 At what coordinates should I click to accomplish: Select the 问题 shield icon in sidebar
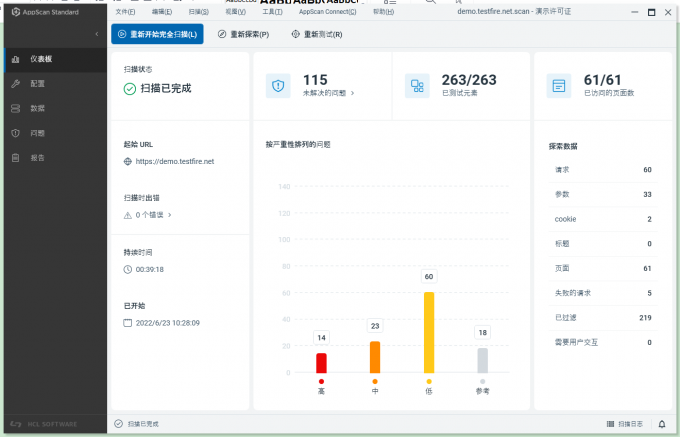[x=15, y=133]
